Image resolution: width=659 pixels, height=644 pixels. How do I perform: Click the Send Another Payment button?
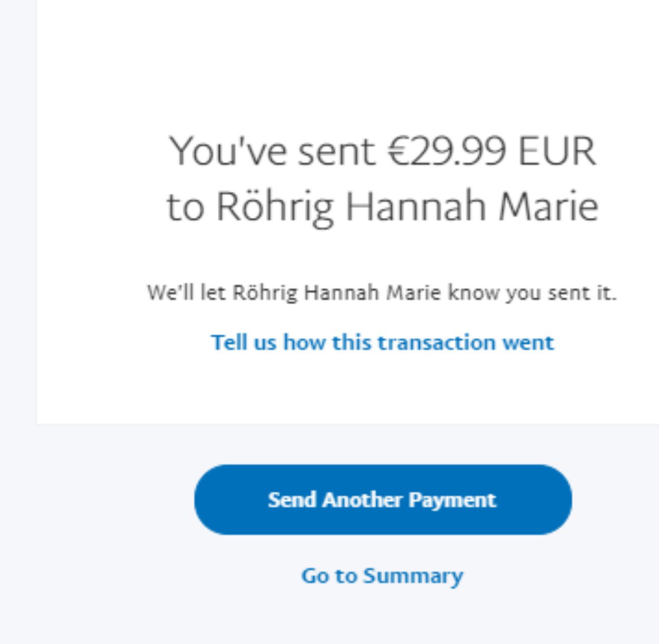(383, 499)
